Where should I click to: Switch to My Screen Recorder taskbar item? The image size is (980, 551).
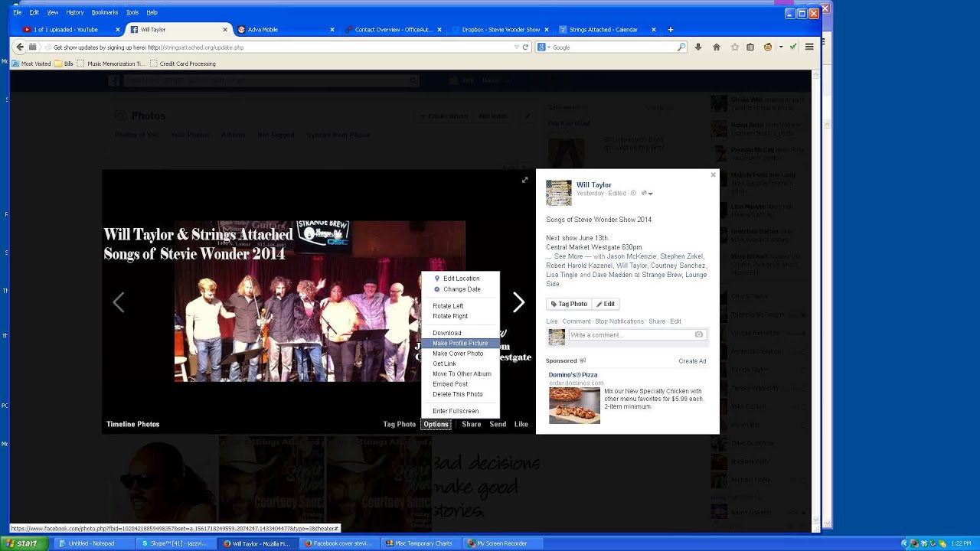501,543
